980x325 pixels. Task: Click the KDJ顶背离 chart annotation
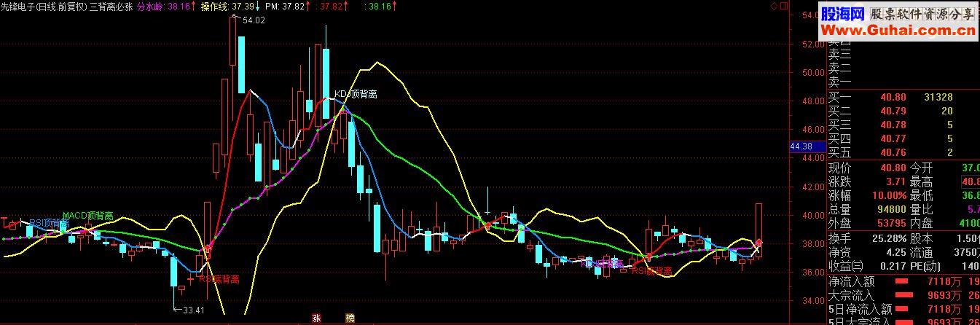point(356,95)
